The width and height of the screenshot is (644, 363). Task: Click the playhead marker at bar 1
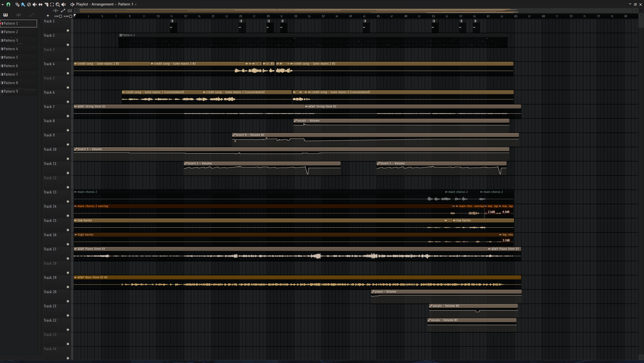tap(75, 16)
